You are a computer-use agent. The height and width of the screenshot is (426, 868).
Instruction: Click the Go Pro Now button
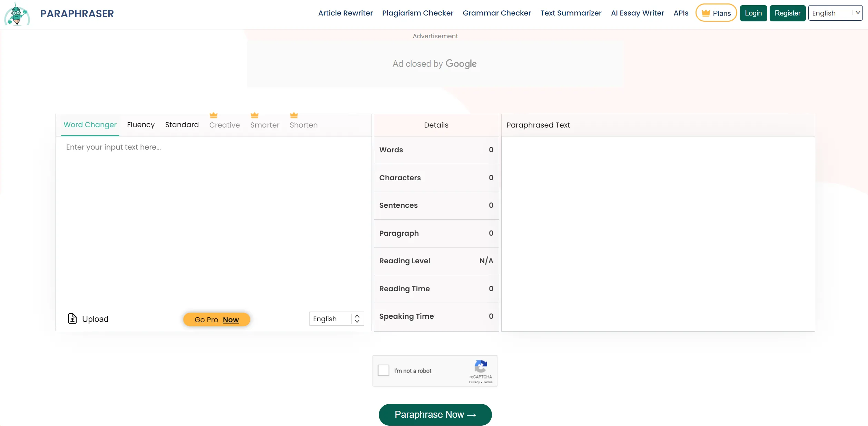point(217,319)
